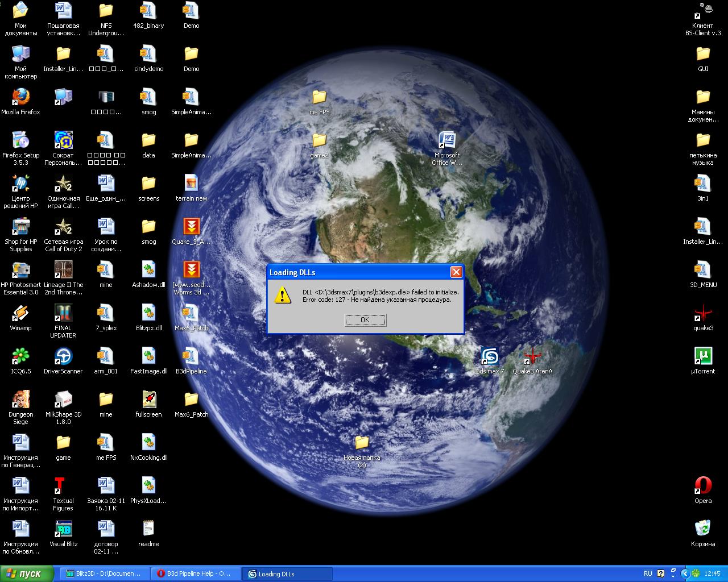The height and width of the screenshot is (582, 728).
Task: Select the Quake3 ArenA desktop icon
Action: coord(532,357)
